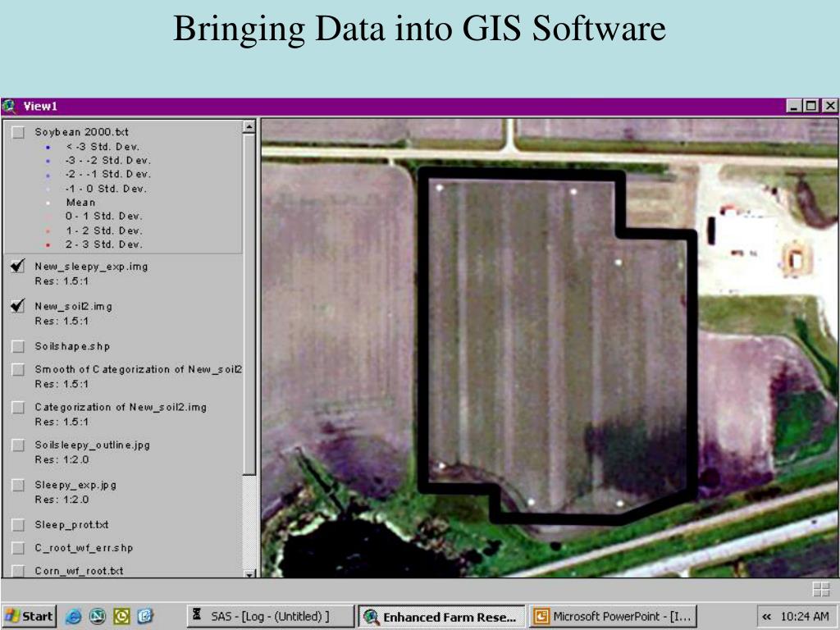840x630 pixels.
Task: Switch to the Microsoft PowerPoint taskbar button
Action: pyautogui.click(x=614, y=617)
